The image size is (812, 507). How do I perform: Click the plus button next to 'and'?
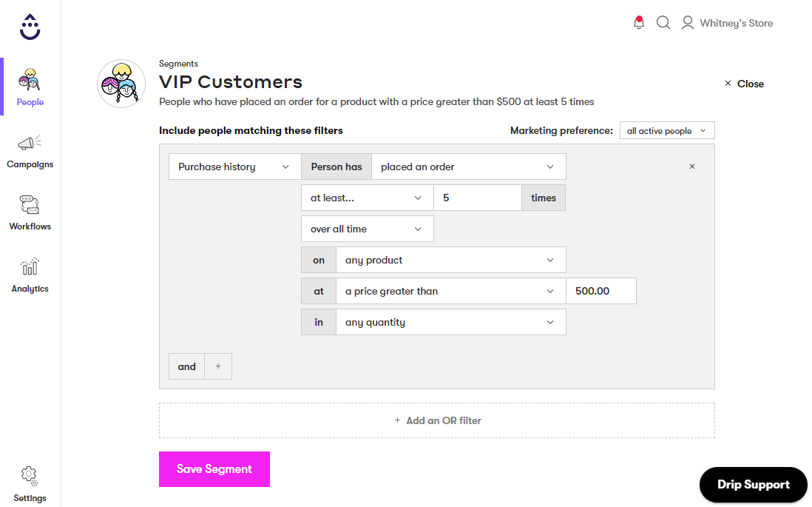pos(217,366)
